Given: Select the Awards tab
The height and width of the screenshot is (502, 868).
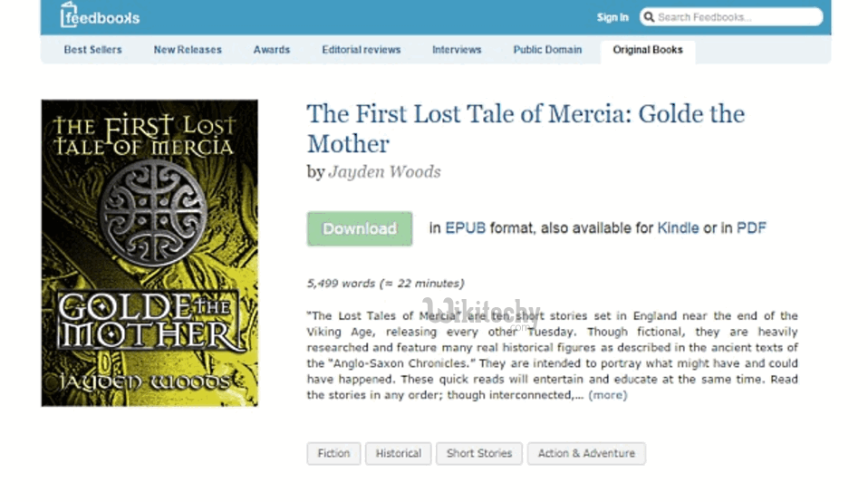Looking at the screenshot, I should click(x=272, y=50).
